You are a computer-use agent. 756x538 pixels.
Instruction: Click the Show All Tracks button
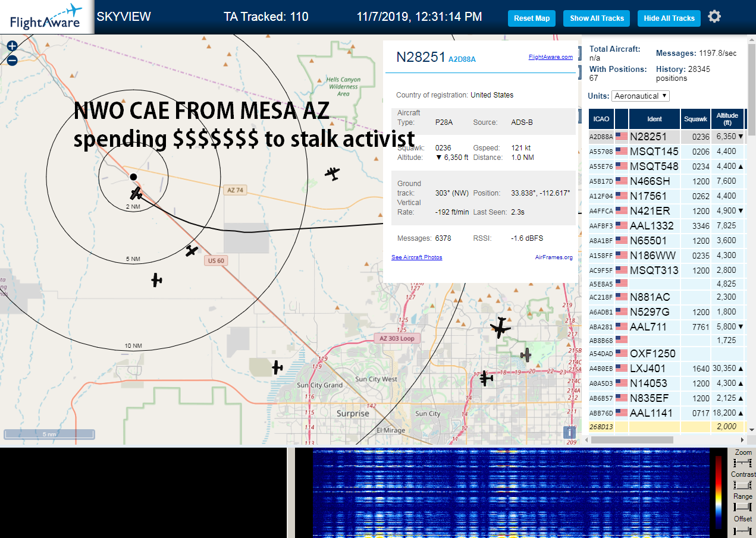597,18
